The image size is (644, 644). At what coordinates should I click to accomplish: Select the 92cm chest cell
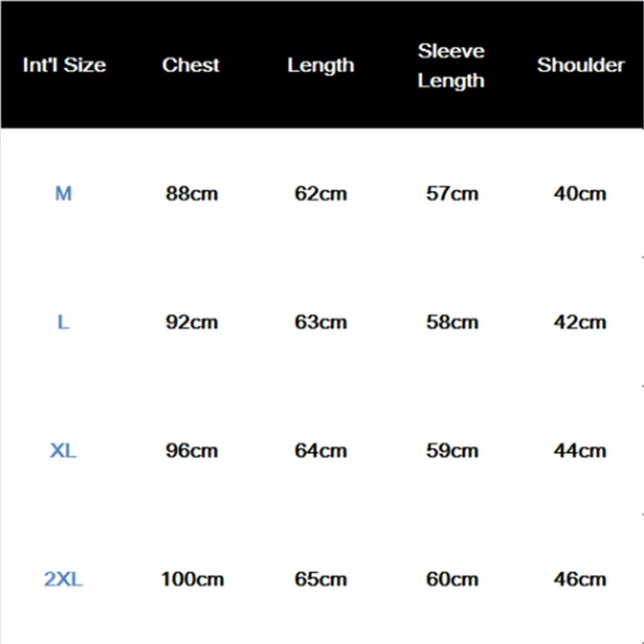192,322
